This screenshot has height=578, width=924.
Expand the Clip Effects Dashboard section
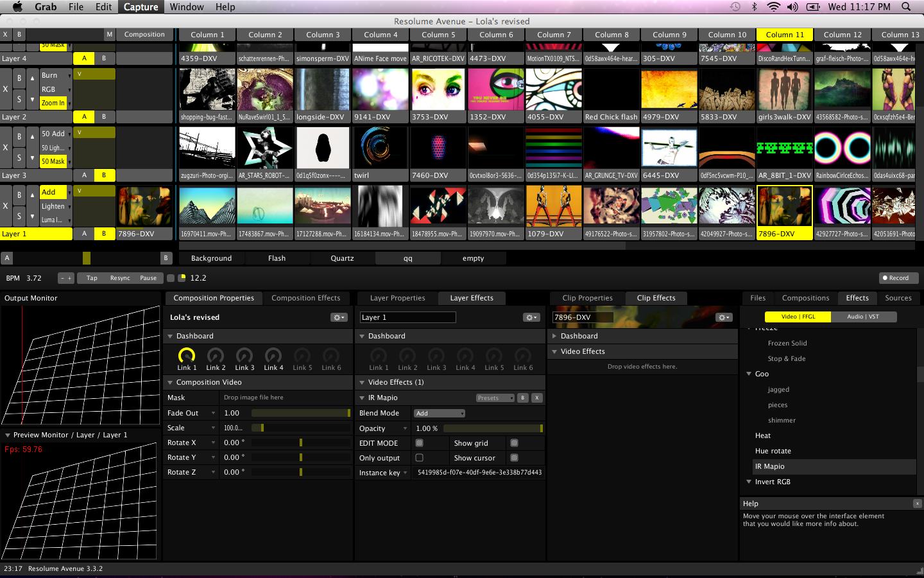(x=554, y=336)
